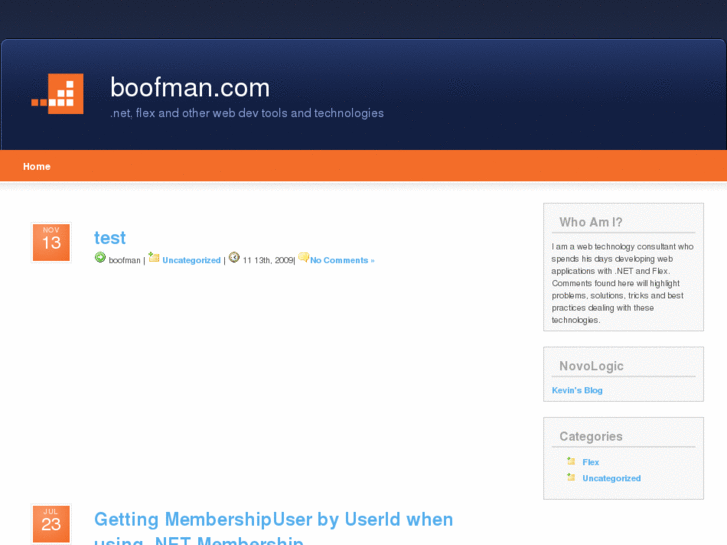Click the author name 'boofman' in post meta
The width and height of the screenshot is (727, 545).
click(124, 260)
